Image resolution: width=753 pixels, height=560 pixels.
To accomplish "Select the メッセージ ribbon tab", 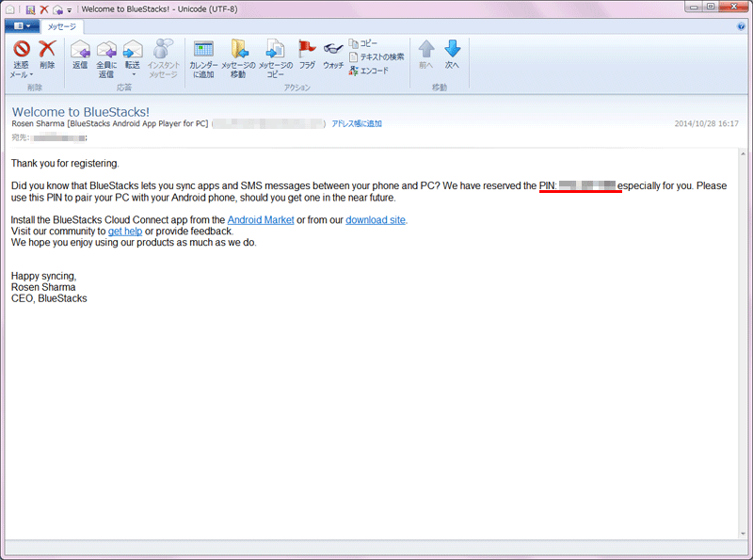I will coord(62,26).
